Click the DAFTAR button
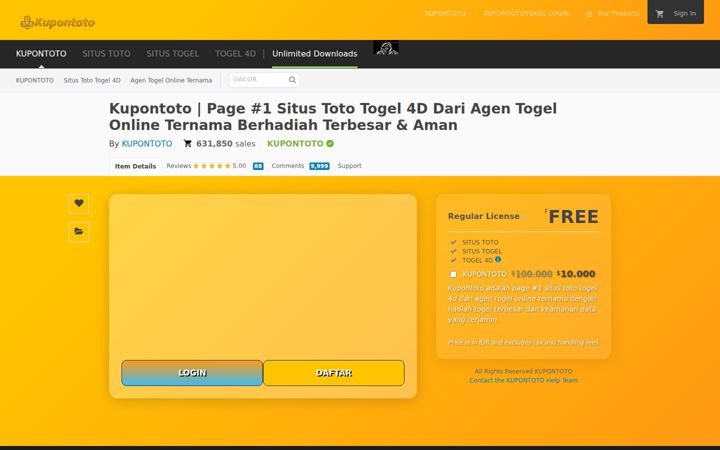 point(334,373)
